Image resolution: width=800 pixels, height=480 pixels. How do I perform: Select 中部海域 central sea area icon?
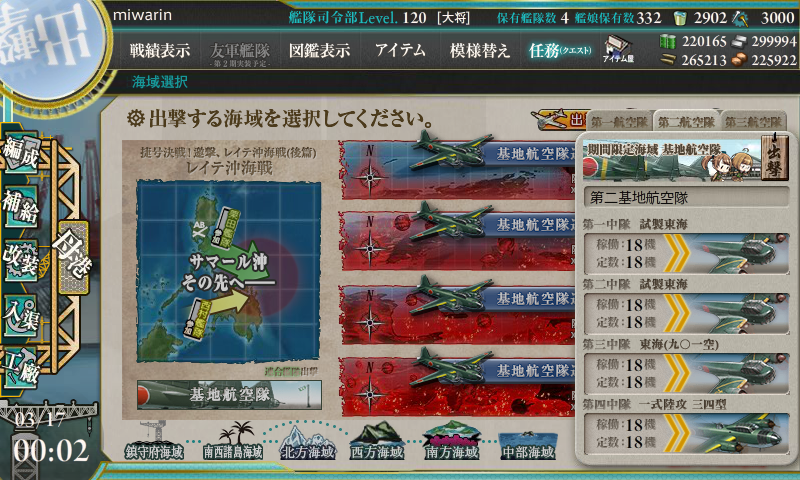coord(528,445)
